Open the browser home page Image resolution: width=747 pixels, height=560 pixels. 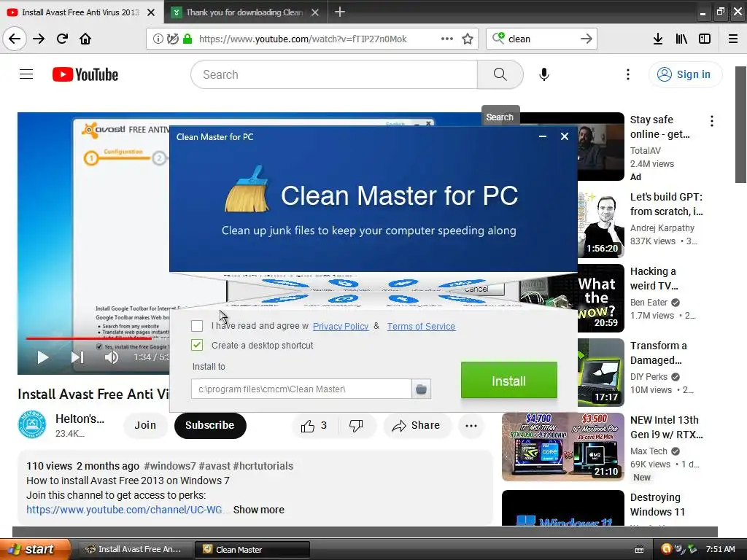click(x=85, y=39)
